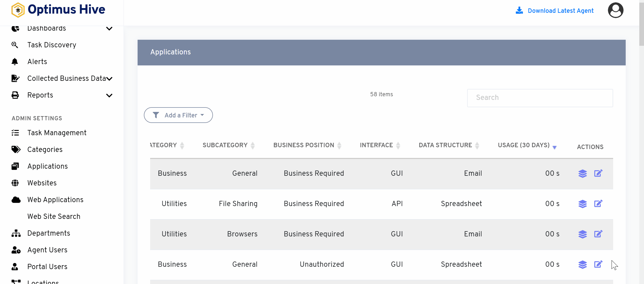Image resolution: width=644 pixels, height=284 pixels.
Task: Click the Alerts bell icon
Action: pos(15,62)
